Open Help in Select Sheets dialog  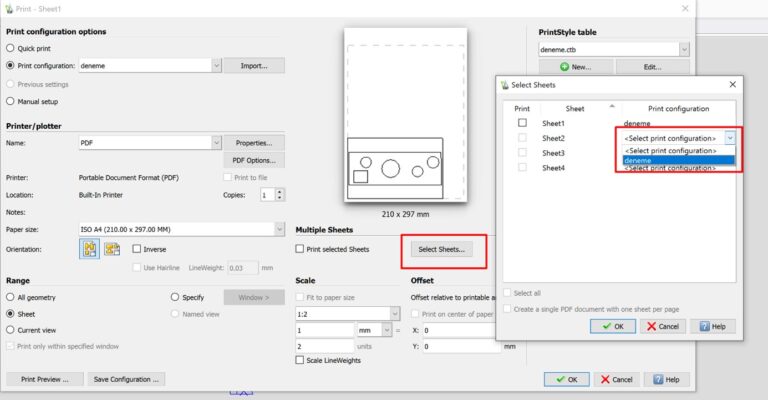click(713, 326)
